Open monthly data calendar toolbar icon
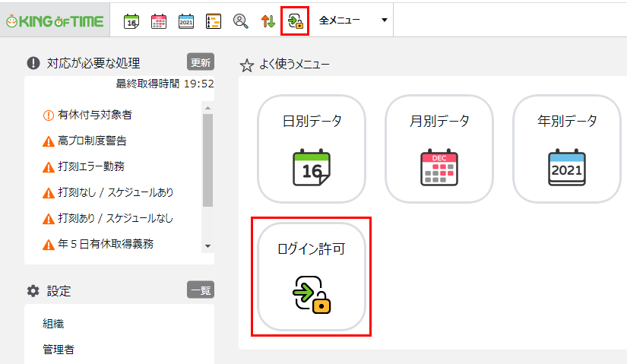 pos(159,21)
